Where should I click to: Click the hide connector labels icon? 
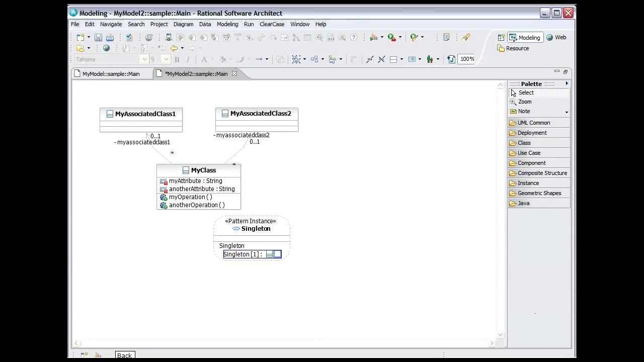point(381,59)
